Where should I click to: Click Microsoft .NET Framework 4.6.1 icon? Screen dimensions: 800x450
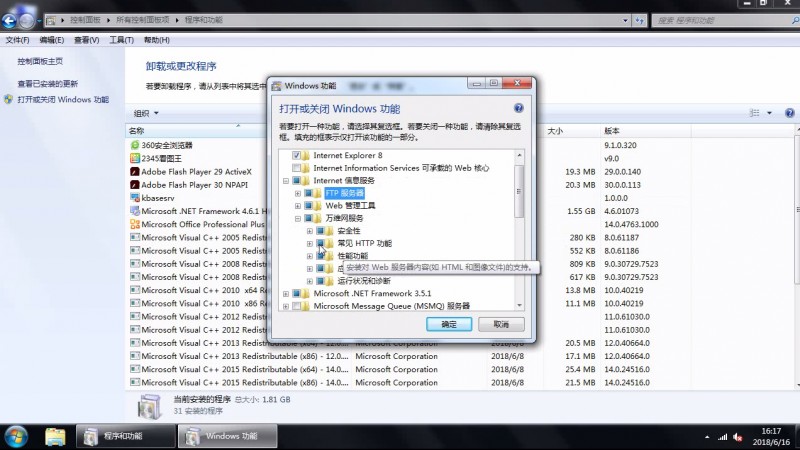tap(135, 211)
